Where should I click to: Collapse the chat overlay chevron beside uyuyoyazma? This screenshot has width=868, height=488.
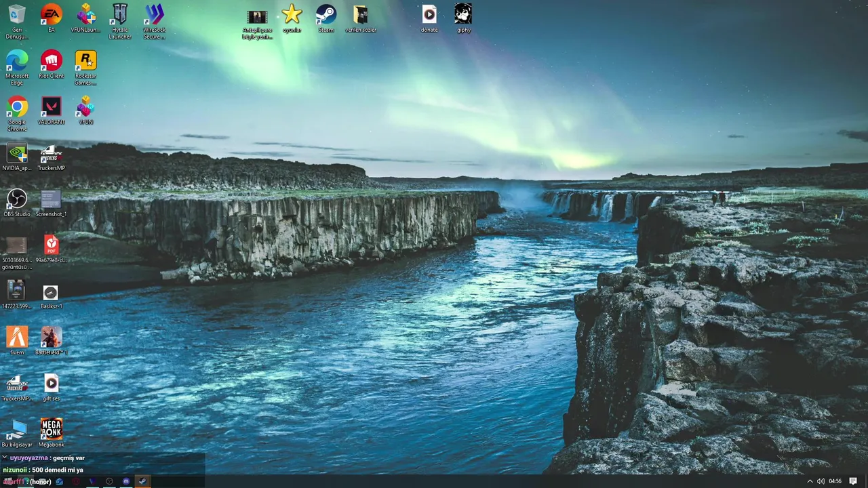[5, 458]
